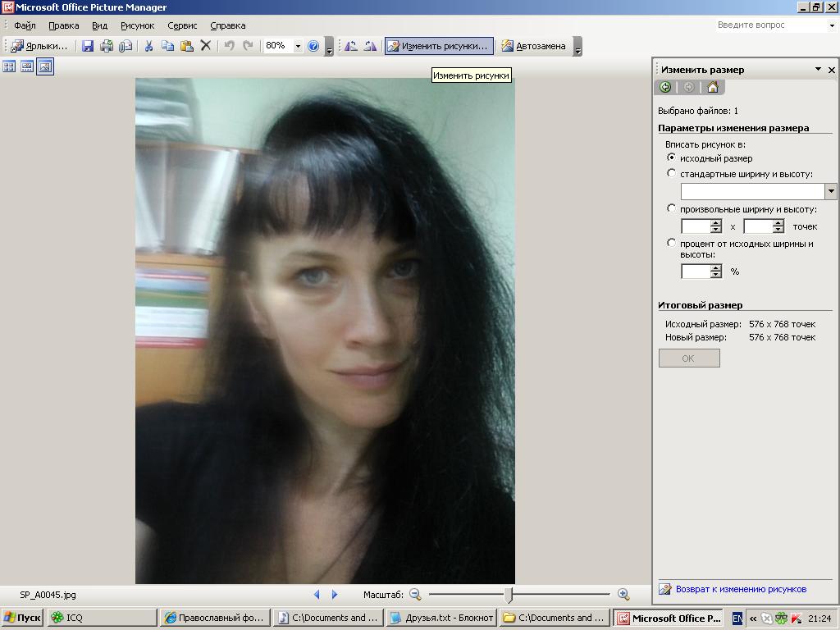Switch to Друзья.txt Блокнот taskbar item

[x=441, y=618]
